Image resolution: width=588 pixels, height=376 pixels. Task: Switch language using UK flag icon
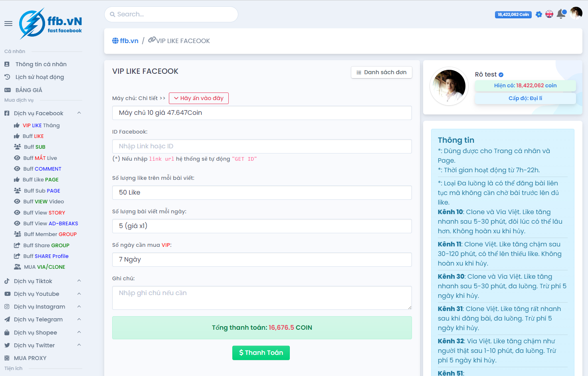[x=549, y=14]
